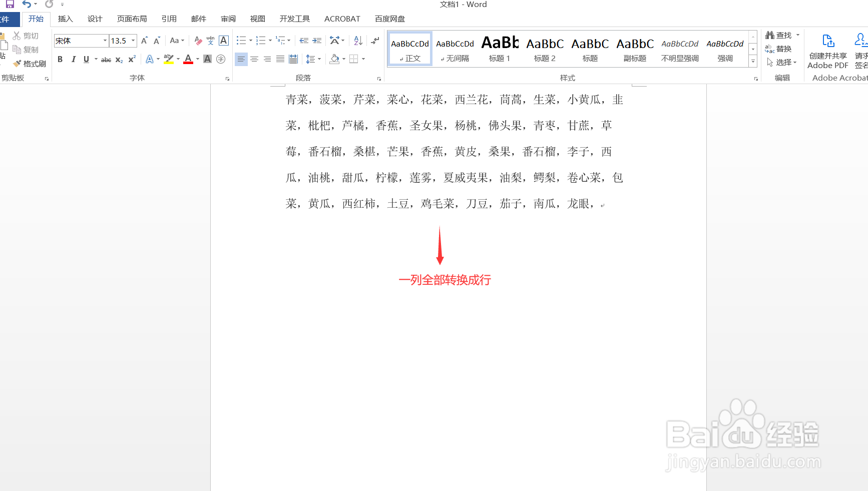The image size is (868, 491).
Task: Toggle italic formatting
Action: click(73, 59)
